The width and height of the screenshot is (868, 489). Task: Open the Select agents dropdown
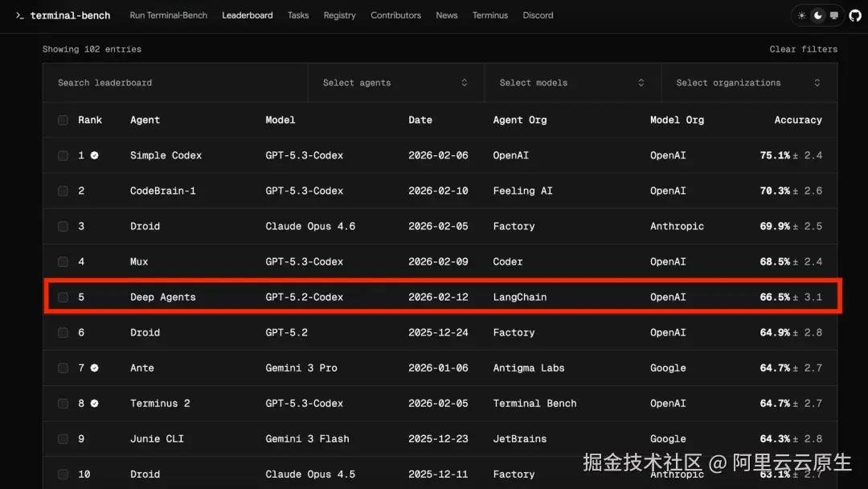[395, 83]
